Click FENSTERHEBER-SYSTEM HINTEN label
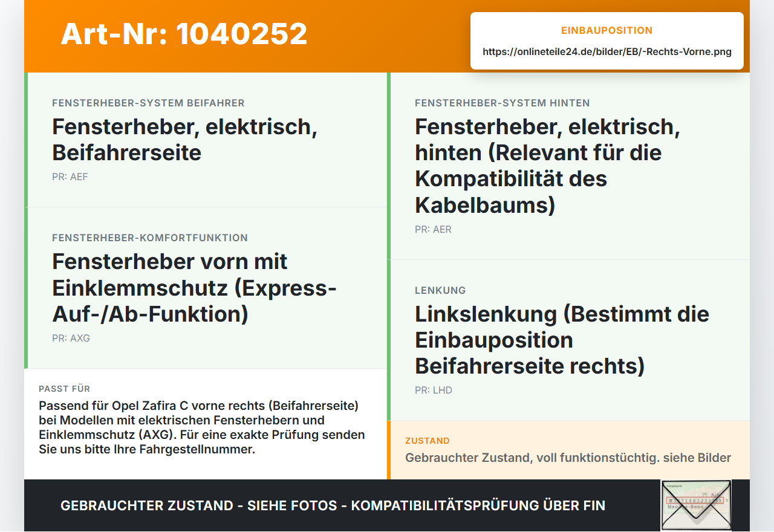 coord(502,103)
